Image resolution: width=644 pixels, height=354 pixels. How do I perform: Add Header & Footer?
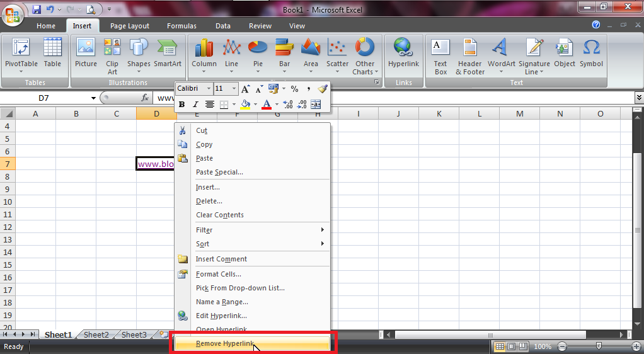tap(470, 56)
